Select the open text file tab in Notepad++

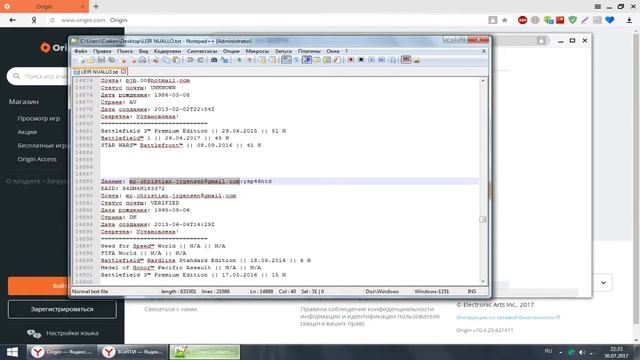coord(99,72)
